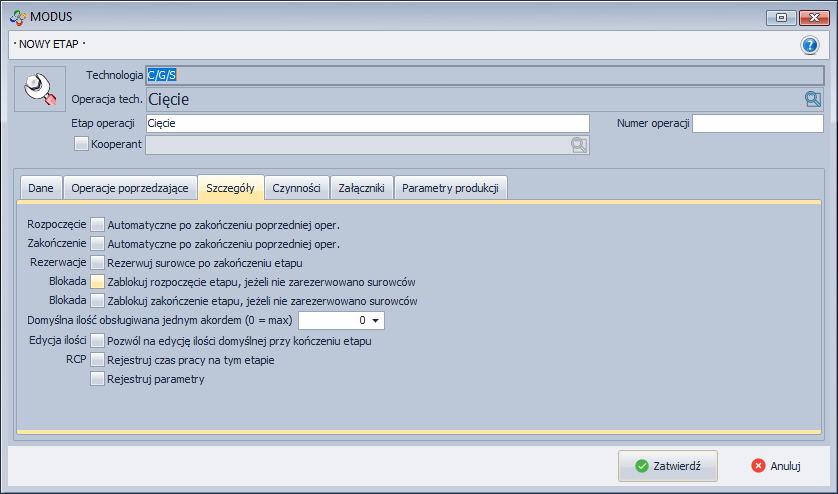This screenshot has height=494, width=838.
Task: Select the Parametry produkcji tab
Action: coord(450,187)
